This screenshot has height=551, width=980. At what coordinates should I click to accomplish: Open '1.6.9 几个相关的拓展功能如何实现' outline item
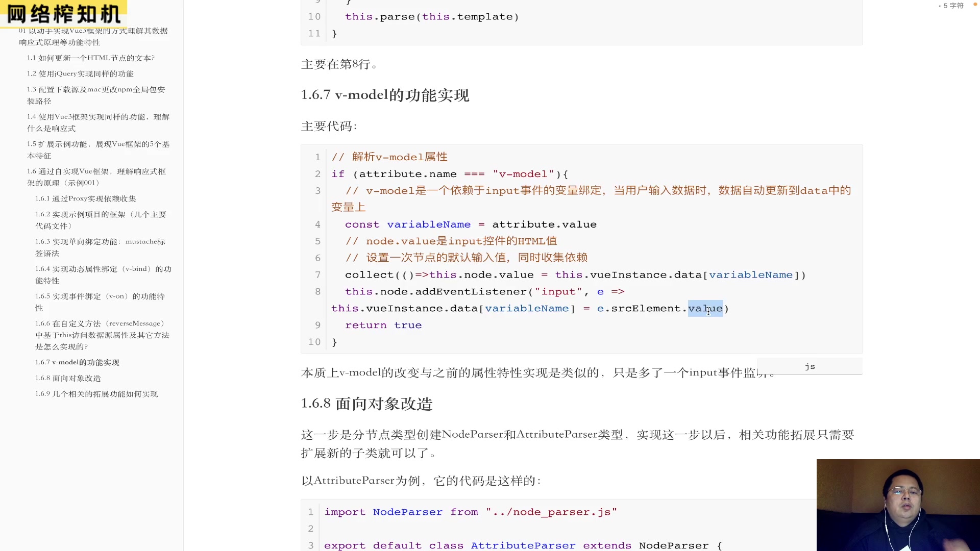click(x=96, y=394)
